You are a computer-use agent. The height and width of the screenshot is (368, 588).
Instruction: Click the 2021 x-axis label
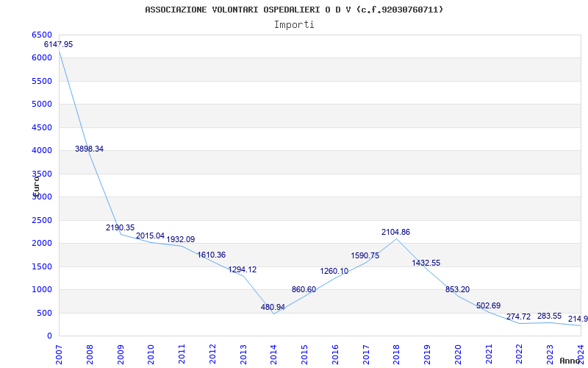[x=489, y=355]
